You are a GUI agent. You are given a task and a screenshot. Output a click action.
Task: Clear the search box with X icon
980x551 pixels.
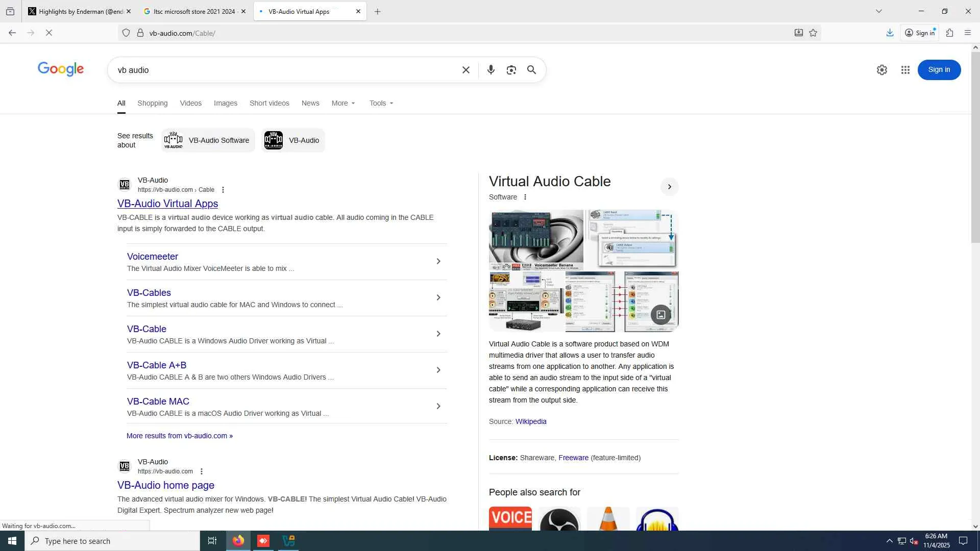pos(465,70)
